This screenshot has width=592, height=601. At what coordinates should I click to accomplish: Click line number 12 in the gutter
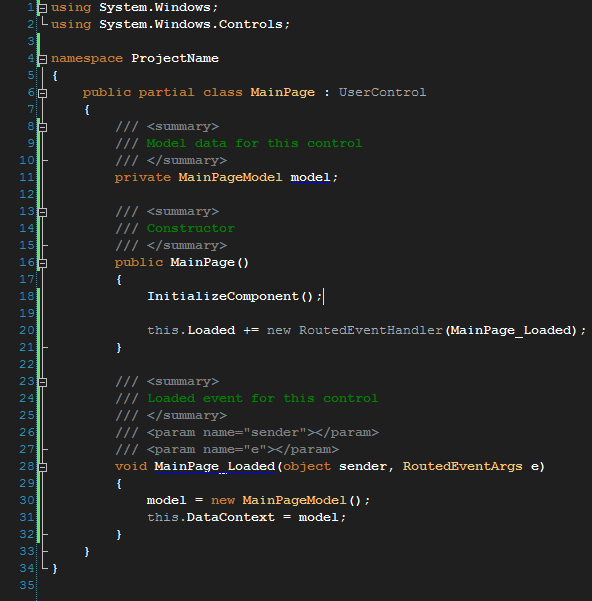click(26, 194)
